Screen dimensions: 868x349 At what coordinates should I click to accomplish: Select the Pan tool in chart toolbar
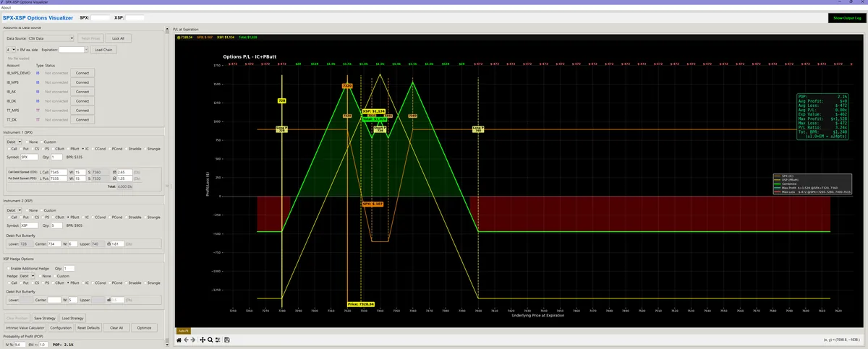coord(203,340)
